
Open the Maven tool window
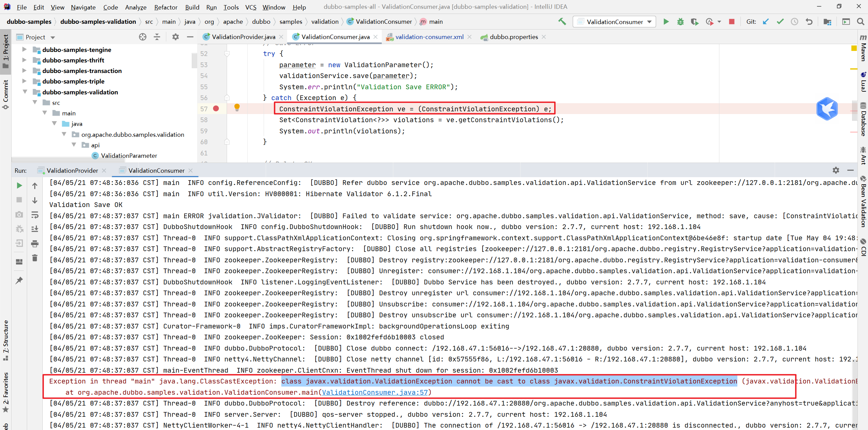point(863,48)
